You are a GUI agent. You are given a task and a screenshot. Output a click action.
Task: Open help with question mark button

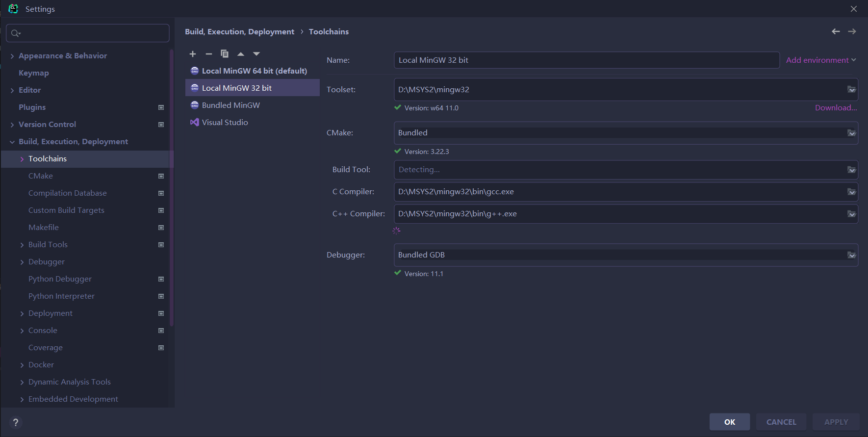16,422
